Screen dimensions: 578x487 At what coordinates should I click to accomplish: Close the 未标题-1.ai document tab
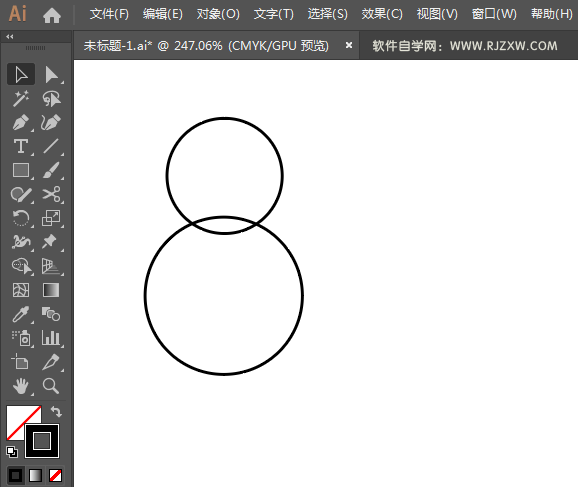[x=349, y=45]
